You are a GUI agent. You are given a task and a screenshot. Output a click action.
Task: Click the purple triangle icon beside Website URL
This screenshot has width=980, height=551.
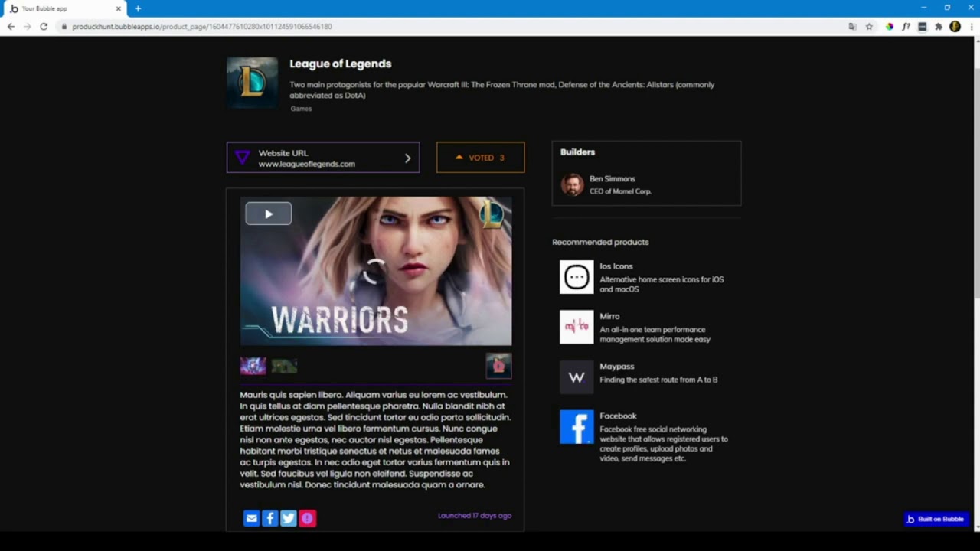[x=242, y=158]
